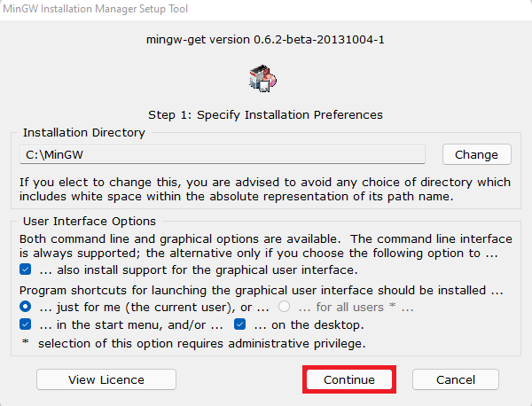Click the 'Step 1: Specify Installation Preferences' heading
This screenshot has width=532, height=406.
click(266, 114)
